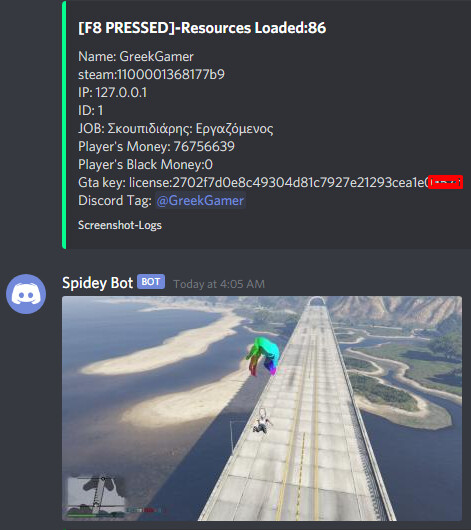Click the Today at 4:05 AM timestamp

click(x=219, y=284)
